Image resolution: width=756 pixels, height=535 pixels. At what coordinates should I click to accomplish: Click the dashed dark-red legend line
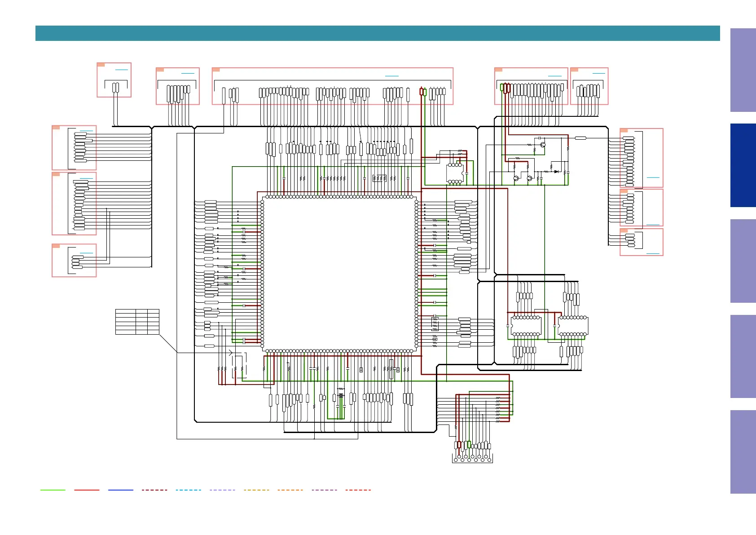[154, 490]
